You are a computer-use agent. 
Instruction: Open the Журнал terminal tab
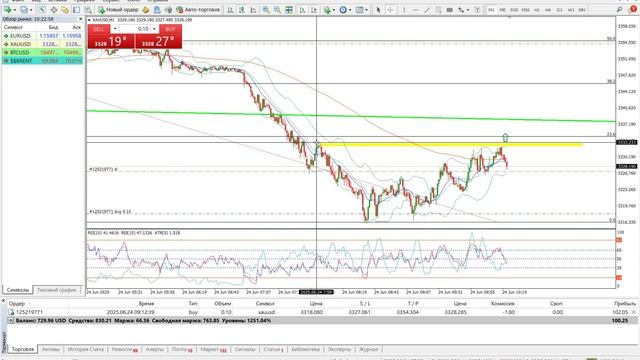tap(368, 349)
